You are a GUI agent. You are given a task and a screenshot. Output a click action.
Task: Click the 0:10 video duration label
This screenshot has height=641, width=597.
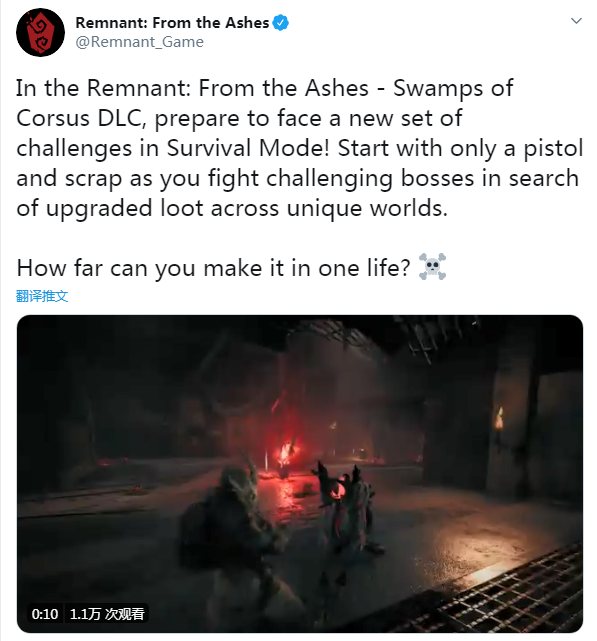click(x=45, y=614)
